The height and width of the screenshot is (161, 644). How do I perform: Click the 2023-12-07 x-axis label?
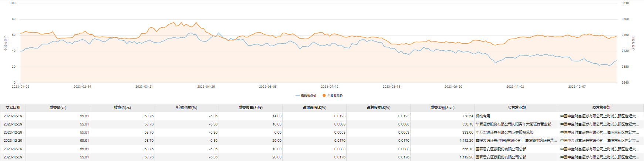[x=577, y=87]
